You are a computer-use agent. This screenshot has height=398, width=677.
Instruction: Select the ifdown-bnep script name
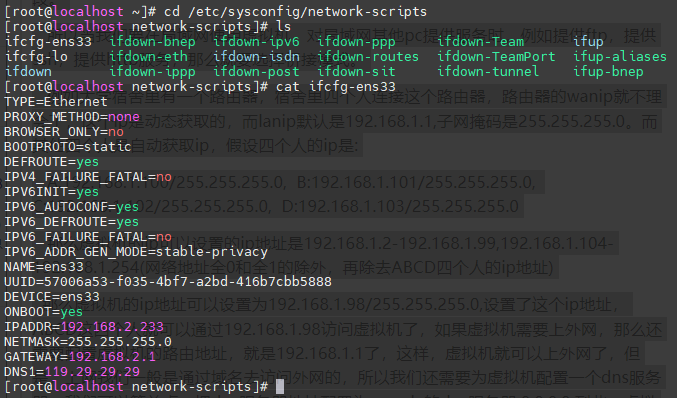pyautogui.click(x=152, y=42)
